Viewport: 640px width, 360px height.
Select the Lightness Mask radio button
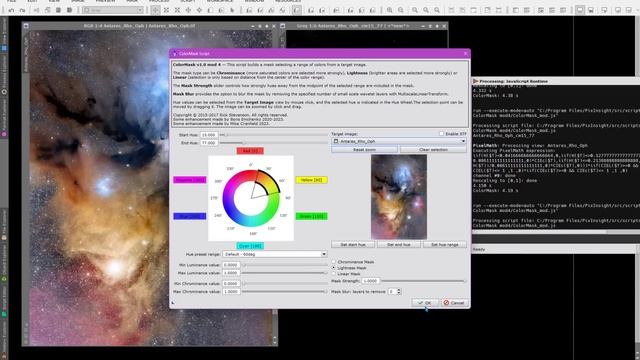tap(333, 268)
